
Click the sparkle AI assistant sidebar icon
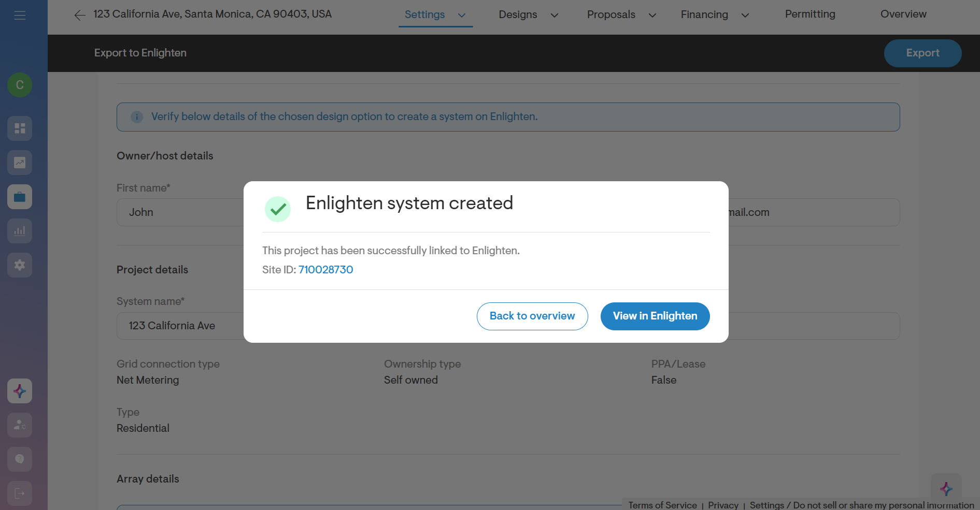click(20, 391)
